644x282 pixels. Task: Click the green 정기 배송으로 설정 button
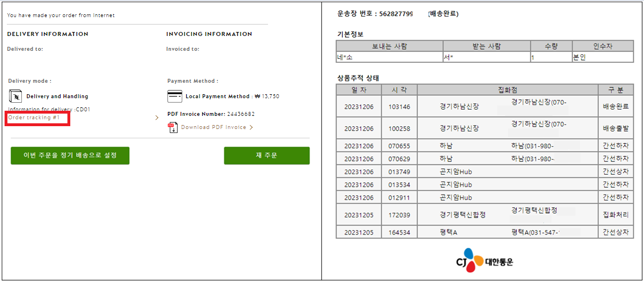(x=70, y=156)
